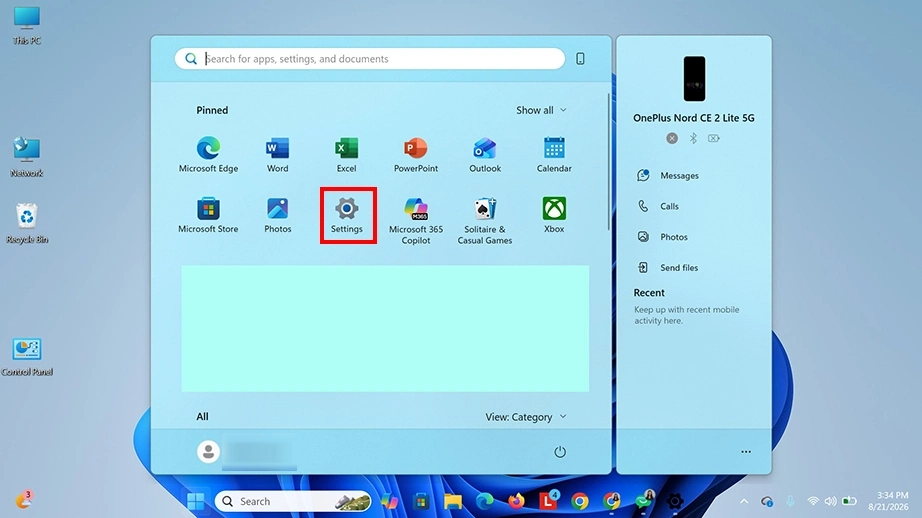This screenshot has width=922, height=518.
Task: Select the Control Panel desktop icon
Action: coord(27,356)
